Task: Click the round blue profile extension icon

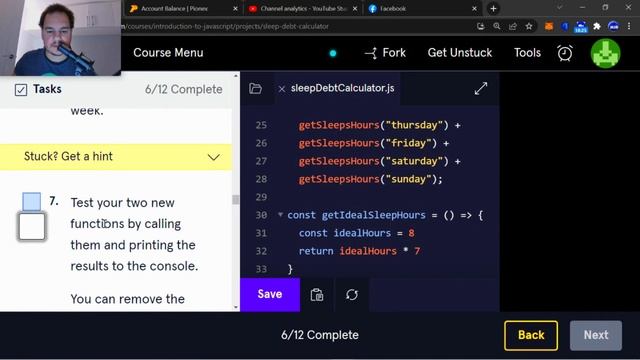Action: click(613, 27)
